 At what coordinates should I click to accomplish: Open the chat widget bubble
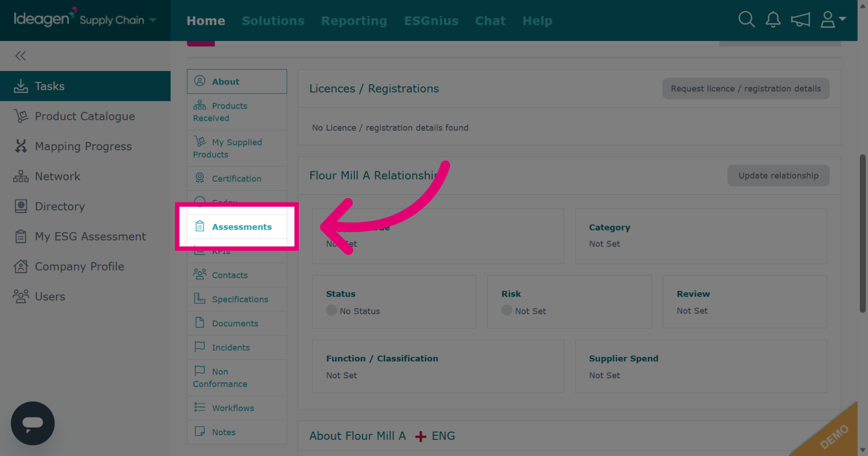33,423
